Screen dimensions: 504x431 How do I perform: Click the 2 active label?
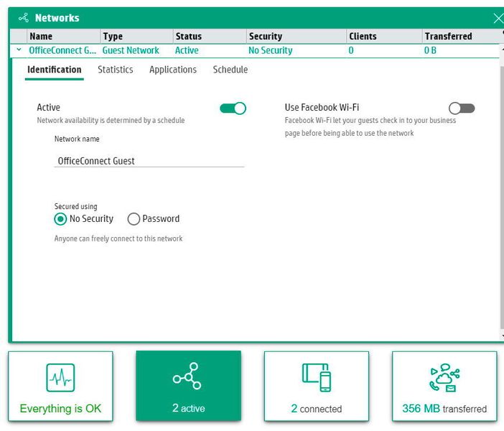point(189,408)
